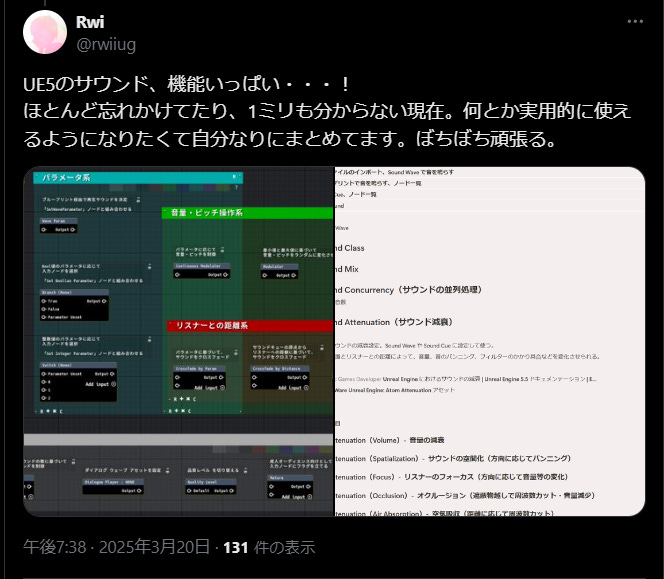664x579 pixels.
Task: Click the Sound Mix heading in the notes
Action: tap(347, 269)
